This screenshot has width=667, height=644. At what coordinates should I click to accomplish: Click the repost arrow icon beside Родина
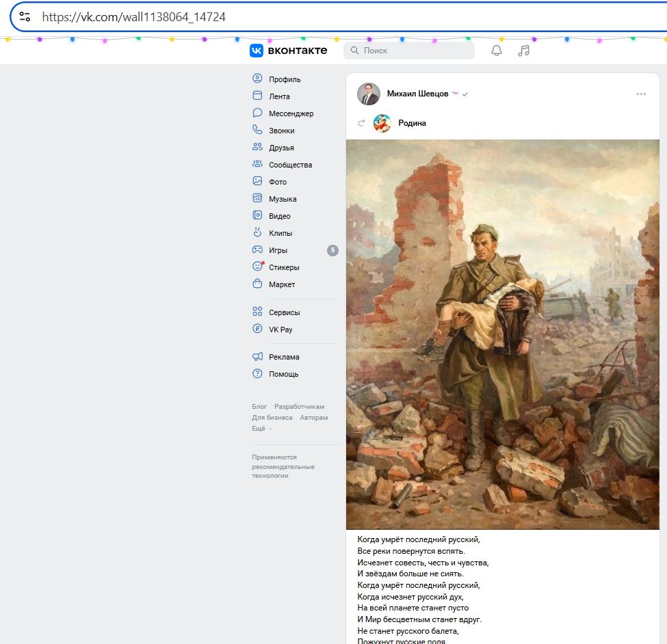[362, 123]
